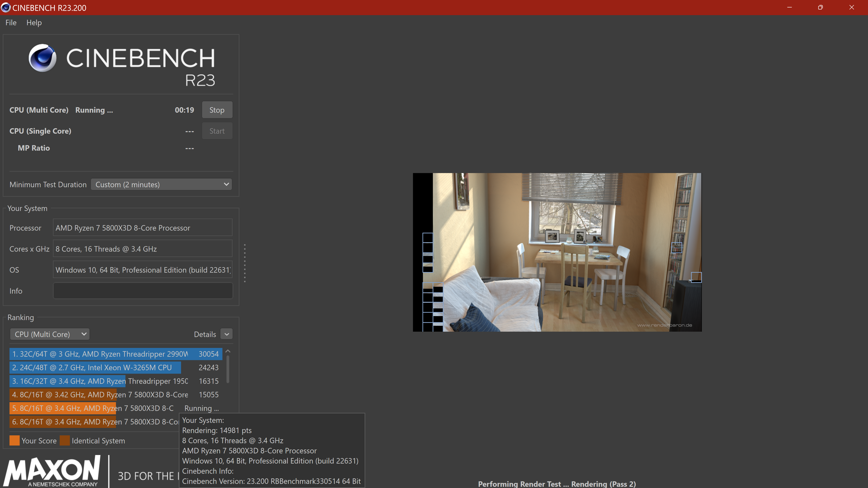Viewport: 868px width, 488px height.
Task: Stop the running Multi Core test
Action: (217, 110)
